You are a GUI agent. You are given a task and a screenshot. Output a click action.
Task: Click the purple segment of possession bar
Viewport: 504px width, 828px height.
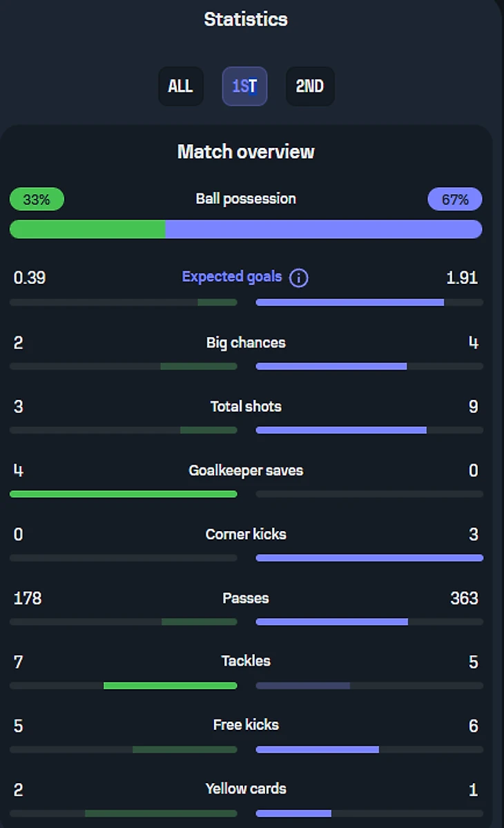click(x=323, y=229)
